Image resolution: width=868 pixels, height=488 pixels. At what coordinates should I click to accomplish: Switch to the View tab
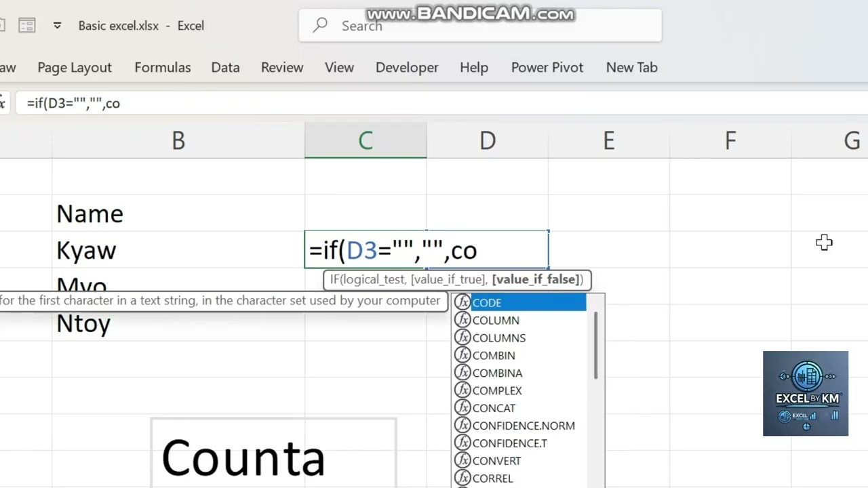coord(339,67)
